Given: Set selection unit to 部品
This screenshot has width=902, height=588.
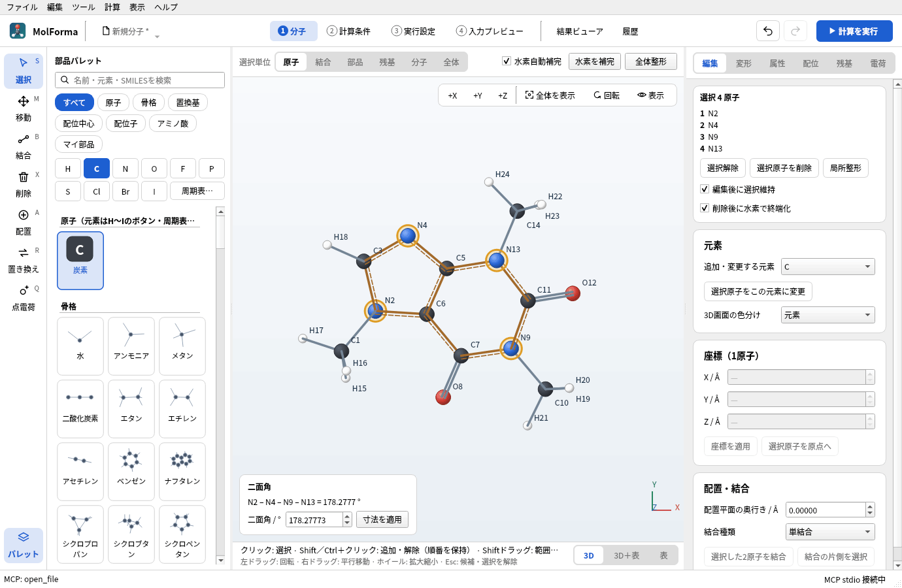Looking at the screenshot, I should (355, 62).
